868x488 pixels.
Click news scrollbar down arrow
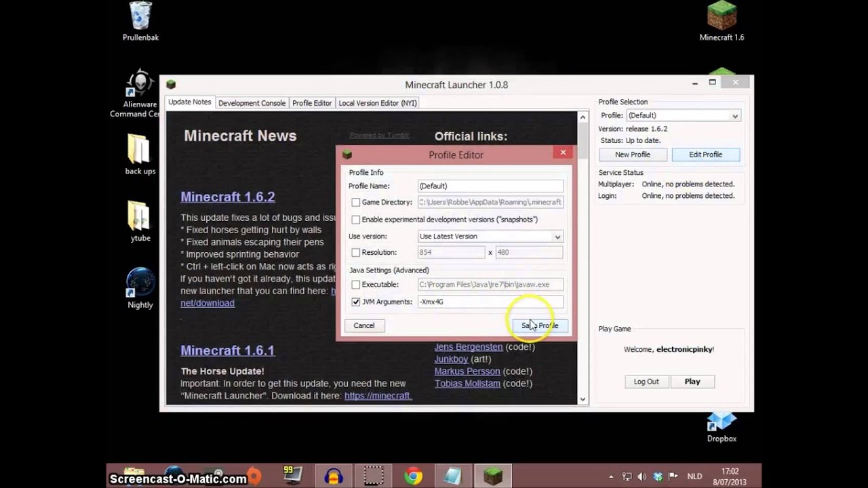click(583, 399)
